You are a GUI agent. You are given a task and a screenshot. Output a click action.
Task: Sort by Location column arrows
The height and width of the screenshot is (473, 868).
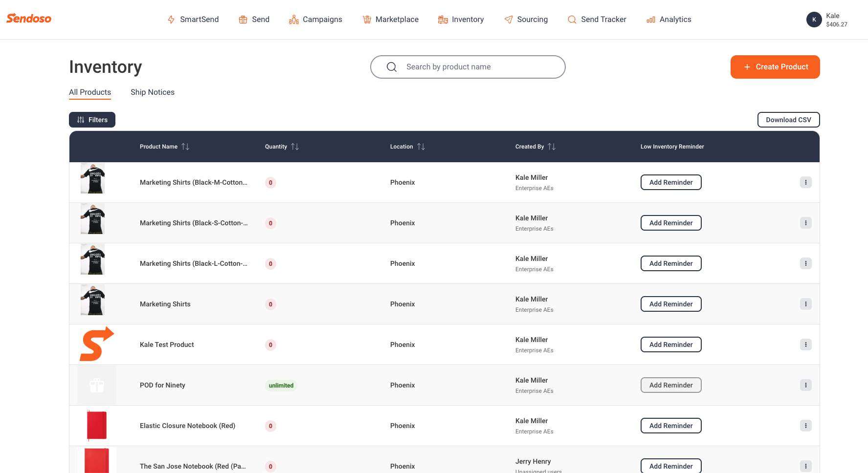click(421, 147)
